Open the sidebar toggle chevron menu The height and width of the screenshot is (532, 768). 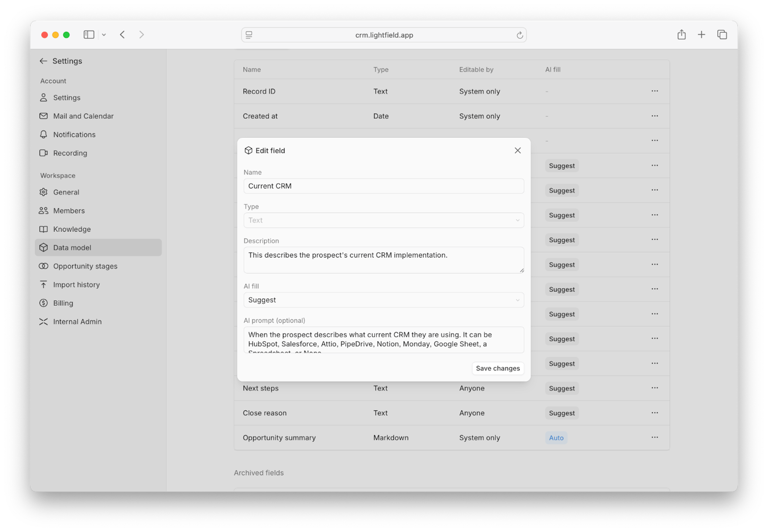tap(104, 35)
